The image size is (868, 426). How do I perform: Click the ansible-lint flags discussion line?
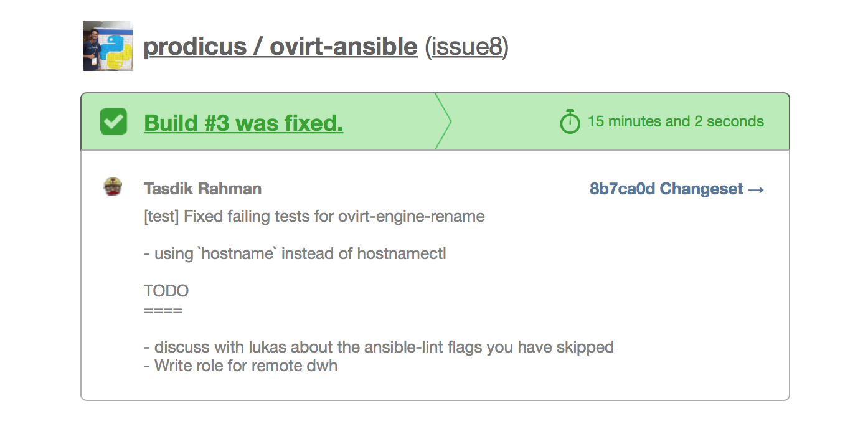pos(379,347)
